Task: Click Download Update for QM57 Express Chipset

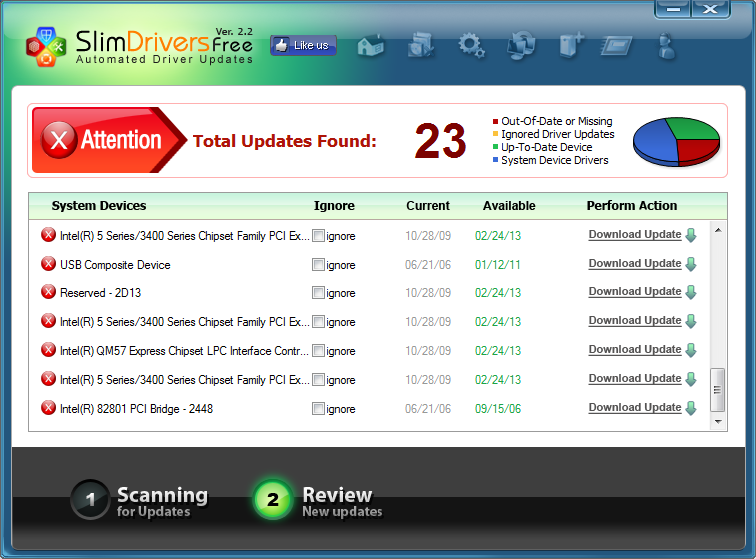Action: (634, 350)
